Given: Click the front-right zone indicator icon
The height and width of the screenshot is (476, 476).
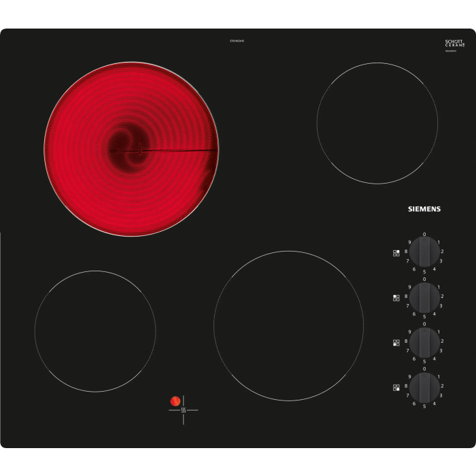Looking at the screenshot, I should 396,387.
